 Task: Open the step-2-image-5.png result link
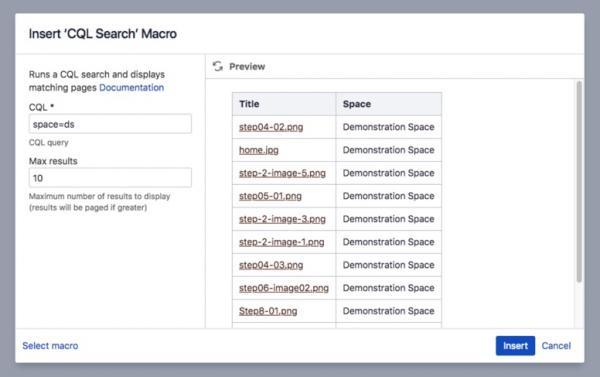click(282, 173)
